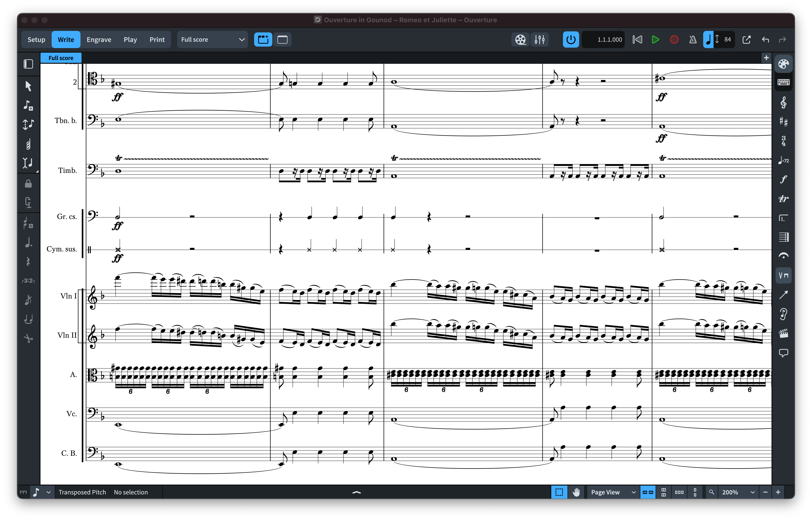This screenshot has height=520, width=812.
Task: Enable lock to duration
Action: (28, 184)
